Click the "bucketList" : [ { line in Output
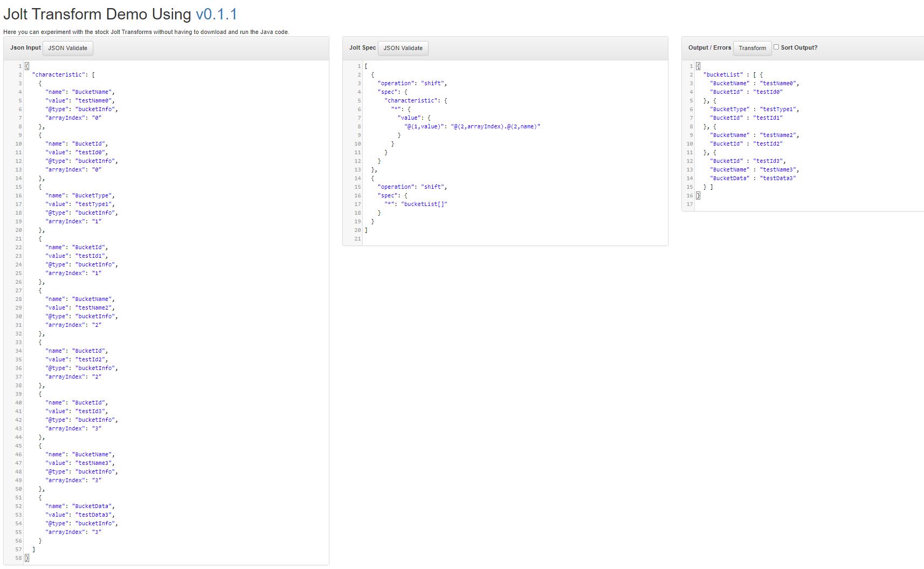This screenshot has width=924, height=569. tap(733, 74)
